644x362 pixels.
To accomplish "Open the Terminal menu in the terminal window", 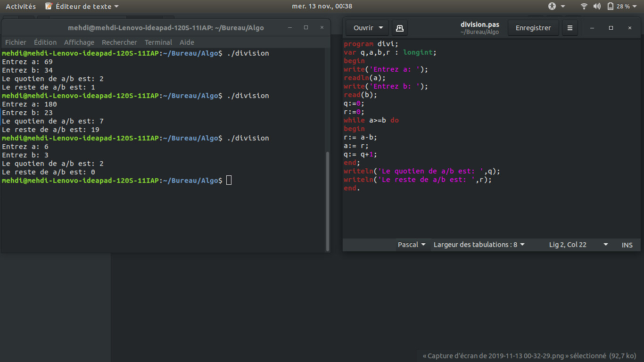I will point(158,42).
